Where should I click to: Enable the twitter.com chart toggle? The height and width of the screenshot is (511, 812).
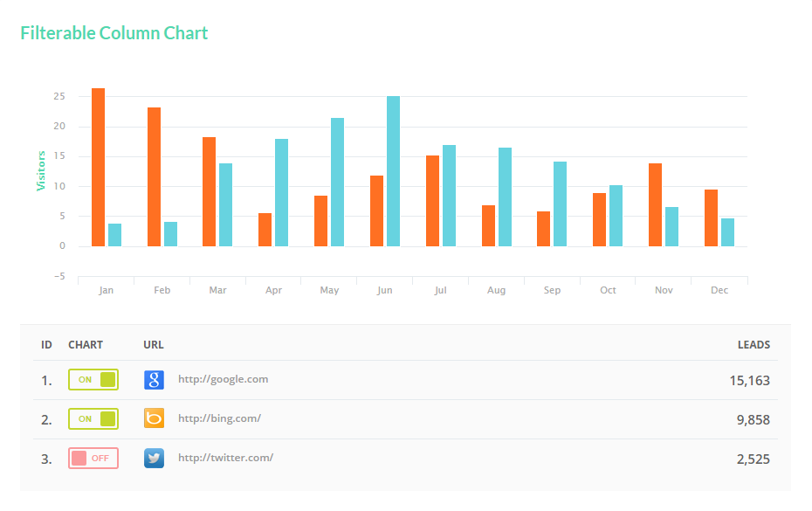93,458
